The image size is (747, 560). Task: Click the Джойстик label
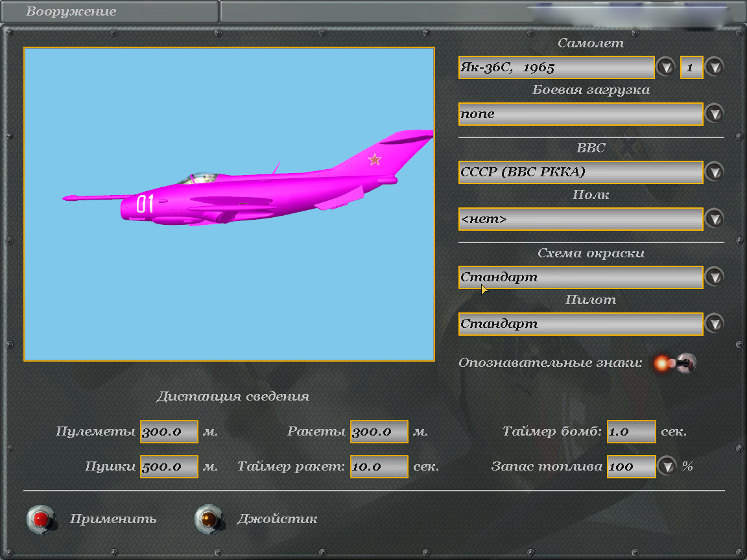[277, 519]
